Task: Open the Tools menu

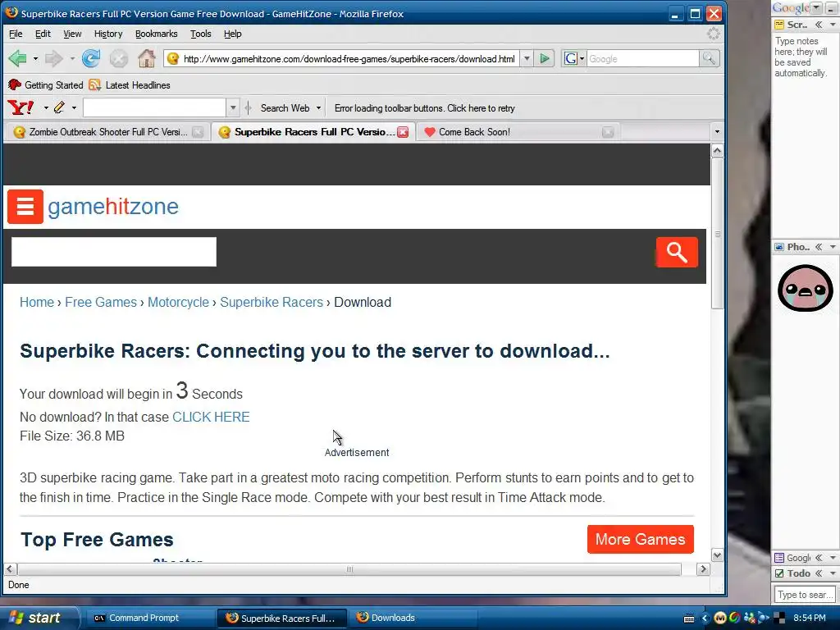Action: coord(201,34)
